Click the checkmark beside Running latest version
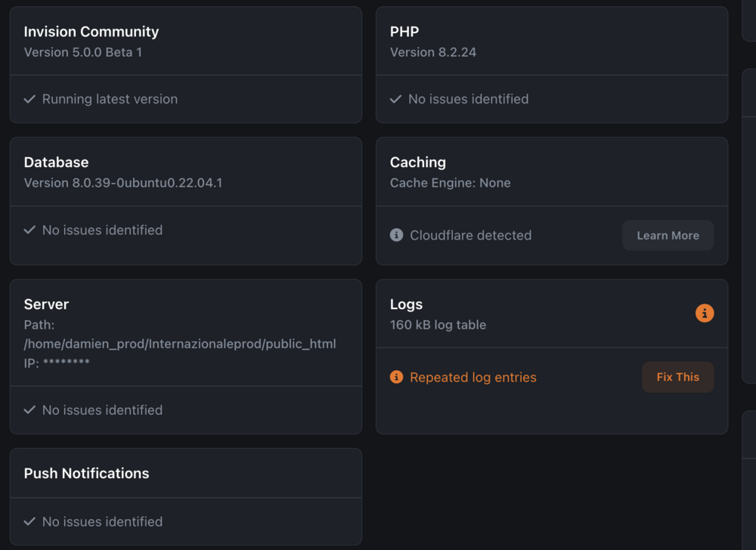This screenshot has width=756, height=550. [x=30, y=99]
